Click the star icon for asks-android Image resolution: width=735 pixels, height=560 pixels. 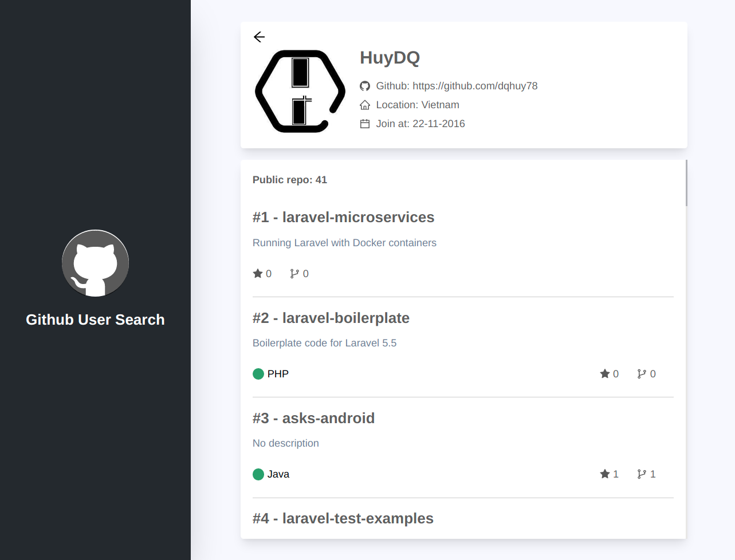pyautogui.click(x=605, y=474)
